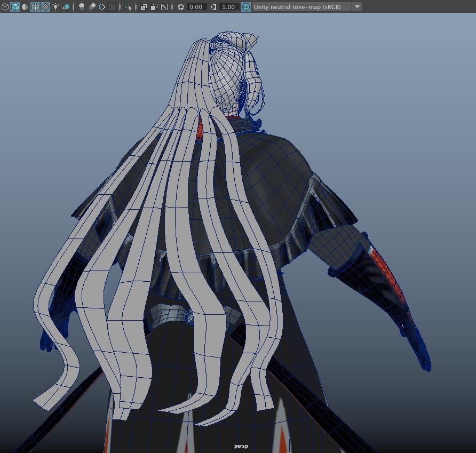
Task: Click the Gamma value field showing 1.00
Action: 228,7
